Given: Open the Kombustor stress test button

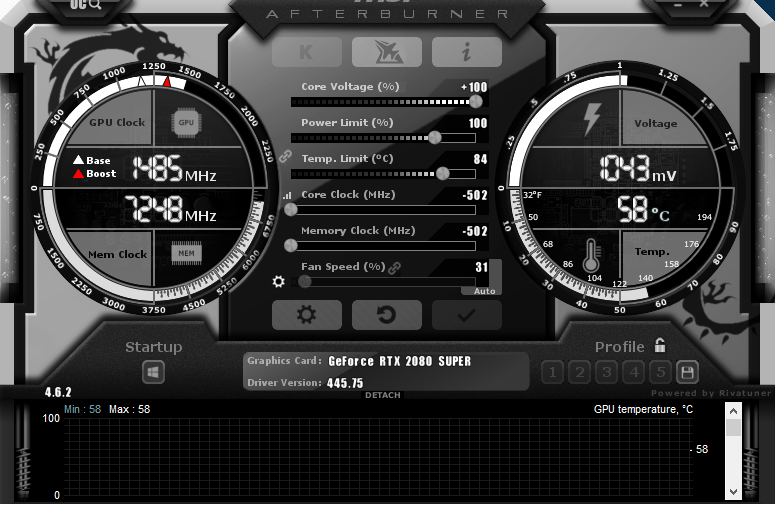Looking at the screenshot, I should tap(307, 52).
